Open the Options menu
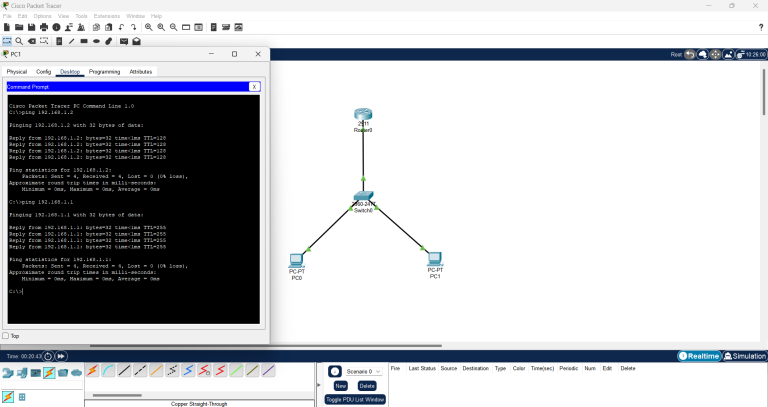This screenshot has width=768, height=407. coord(43,16)
